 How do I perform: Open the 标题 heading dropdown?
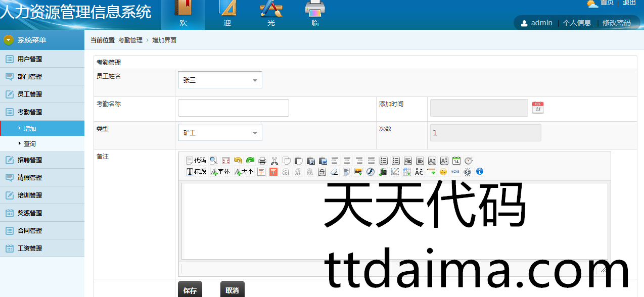196,172
